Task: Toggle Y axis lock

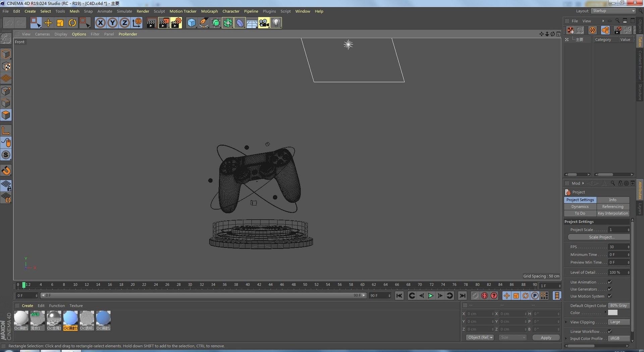Action: pos(112,23)
